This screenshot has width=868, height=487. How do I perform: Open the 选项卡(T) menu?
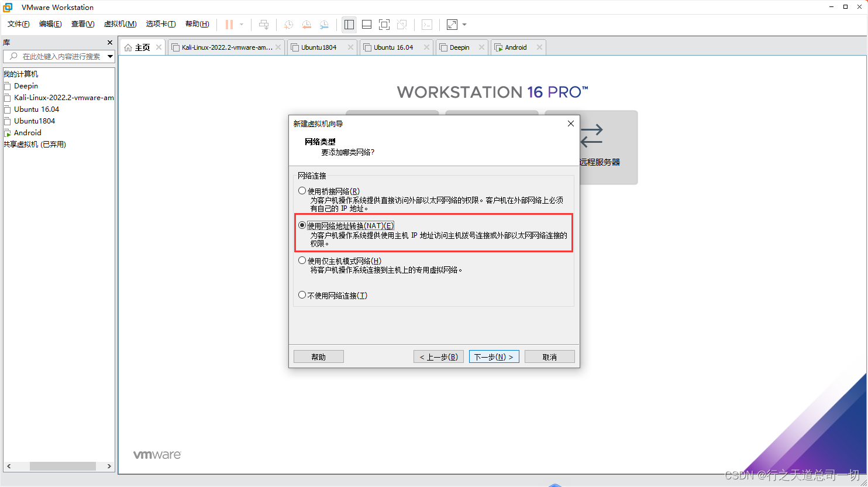click(161, 24)
